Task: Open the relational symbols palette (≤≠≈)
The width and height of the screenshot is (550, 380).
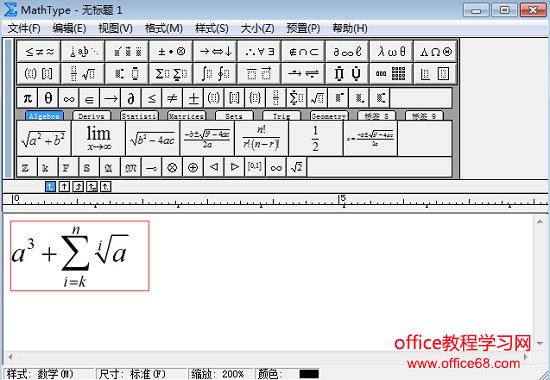Action: tap(39, 52)
